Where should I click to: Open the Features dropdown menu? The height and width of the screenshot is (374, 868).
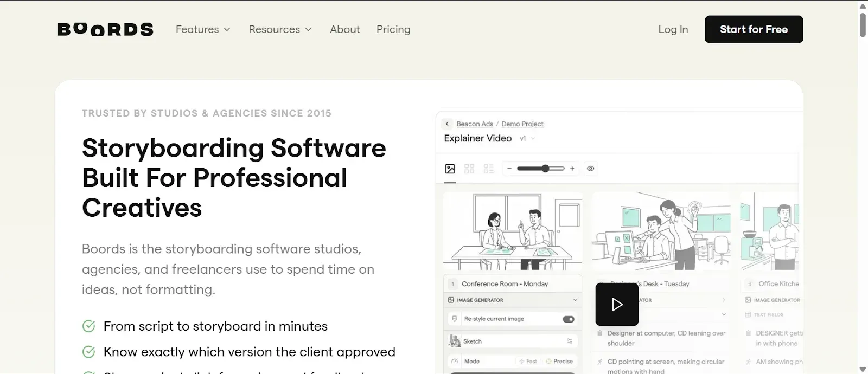[x=203, y=29]
